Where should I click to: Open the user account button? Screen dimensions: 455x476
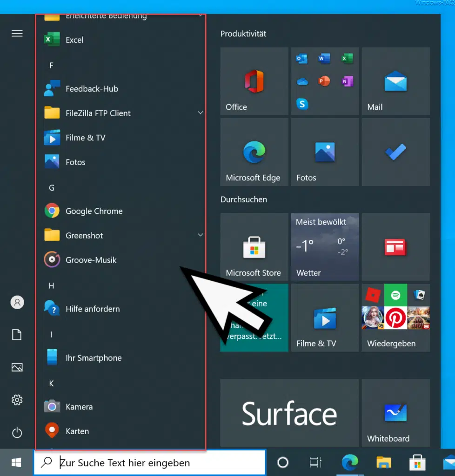(17, 302)
